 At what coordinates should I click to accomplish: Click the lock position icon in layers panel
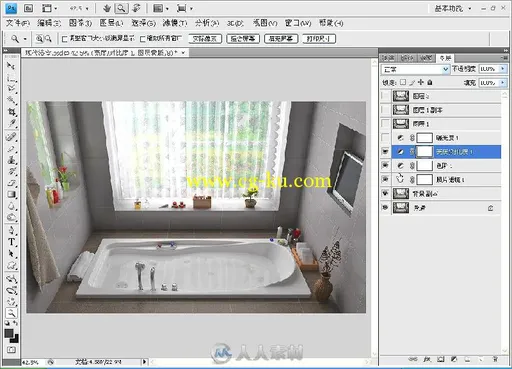pos(421,82)
